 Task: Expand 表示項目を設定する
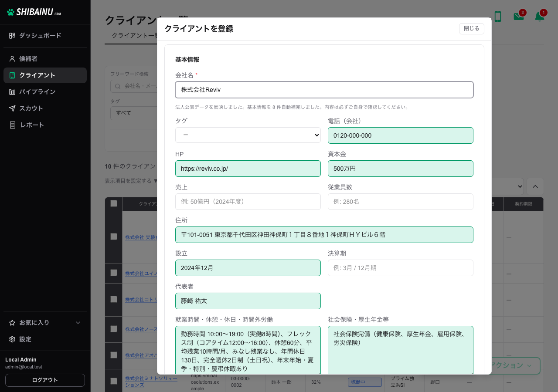pos(131,181)
